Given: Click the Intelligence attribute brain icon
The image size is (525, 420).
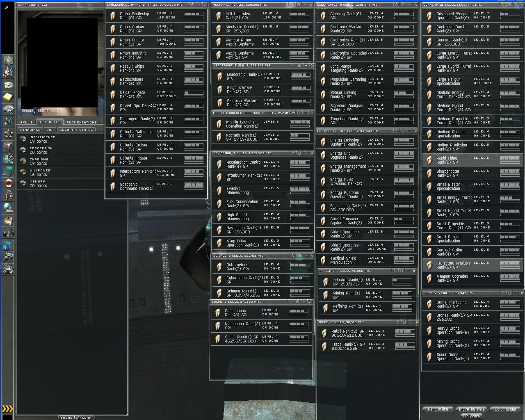Looking at the screenshot, I should coord(23,139).
